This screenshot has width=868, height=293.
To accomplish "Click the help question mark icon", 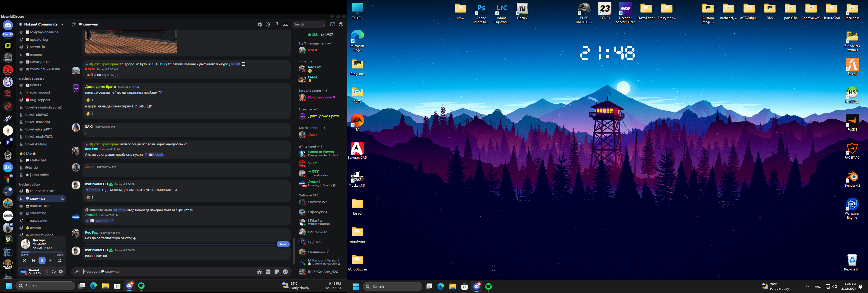I will [341, 25].
